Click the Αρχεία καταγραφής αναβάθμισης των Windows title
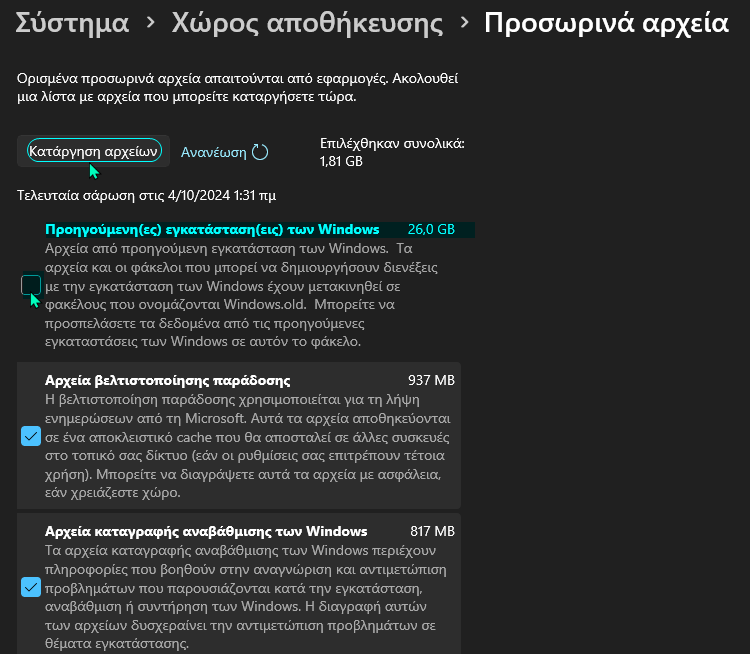Screen dimensions: 750x654 [206, 532]
